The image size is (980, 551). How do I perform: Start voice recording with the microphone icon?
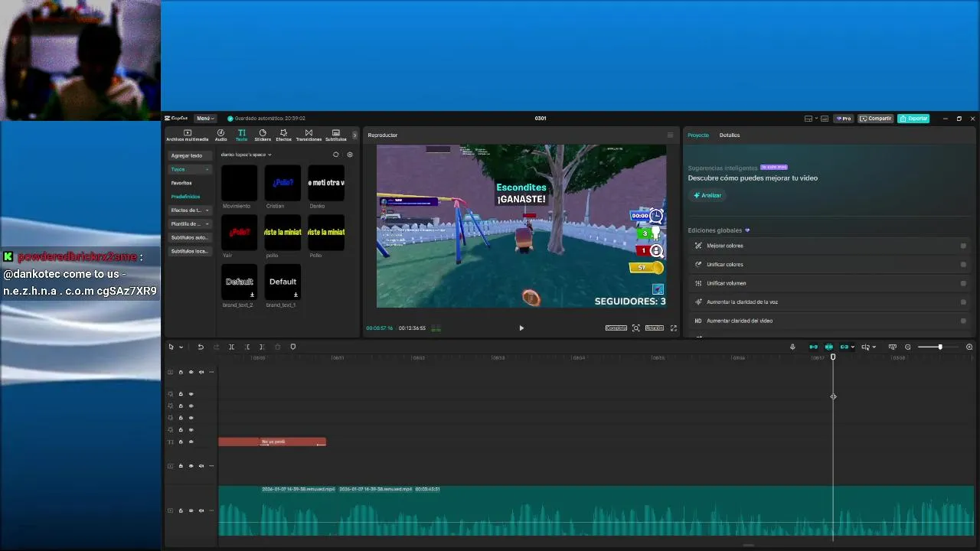click(792, 347)
